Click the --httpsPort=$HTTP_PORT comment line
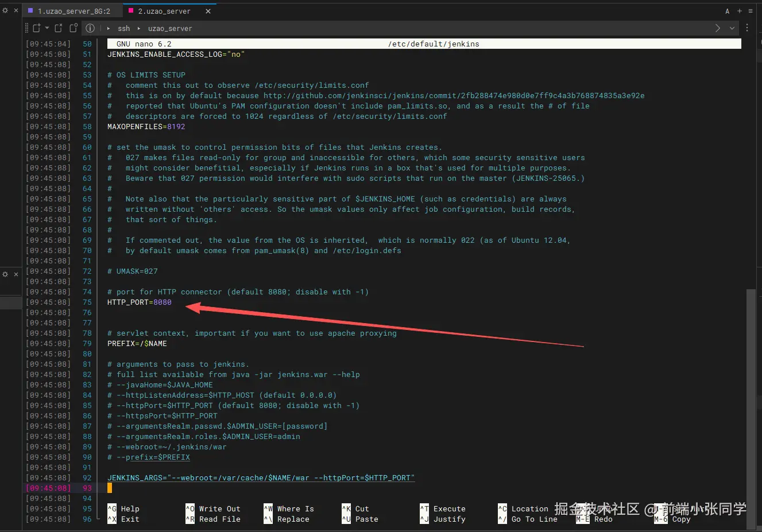This screenshot has width=762, height=532. (x=163, y=416)
